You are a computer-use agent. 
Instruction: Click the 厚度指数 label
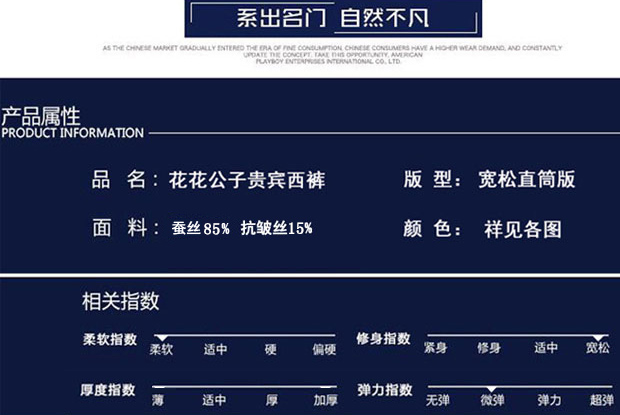coord(108,390)
